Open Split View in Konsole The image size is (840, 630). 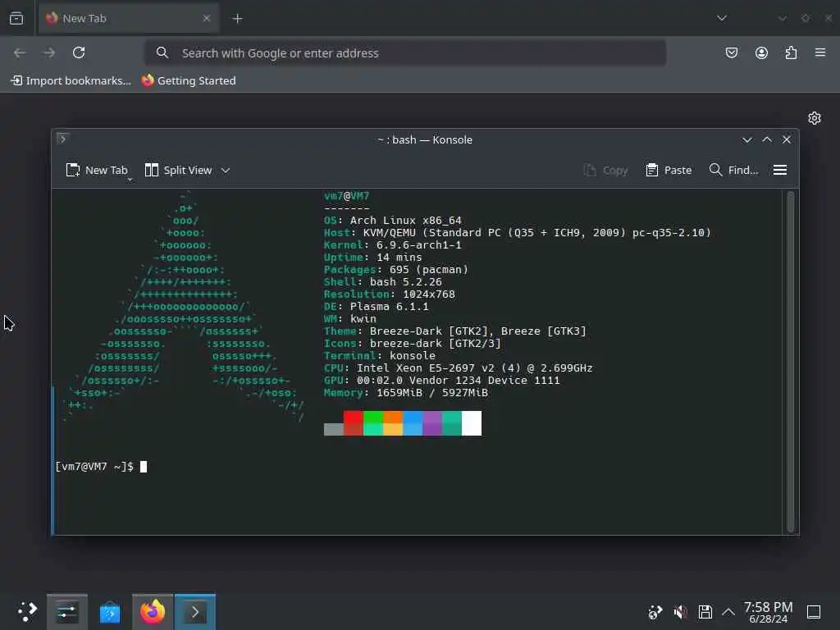(179, 171)
